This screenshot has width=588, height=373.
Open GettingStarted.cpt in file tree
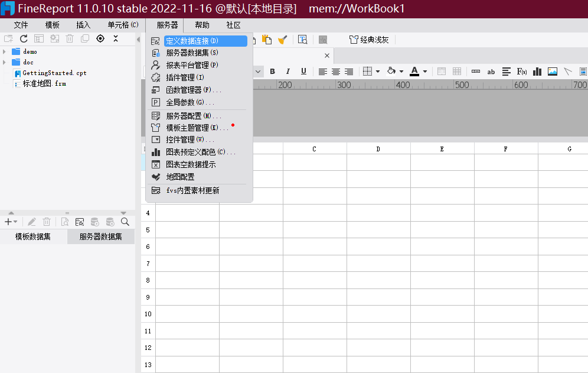[54, 73]
